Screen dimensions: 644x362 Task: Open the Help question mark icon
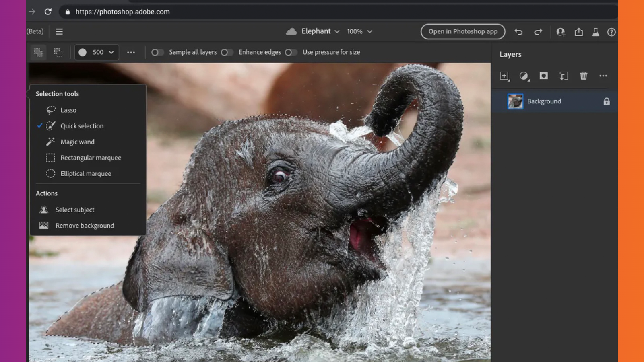tap(611, 31)
